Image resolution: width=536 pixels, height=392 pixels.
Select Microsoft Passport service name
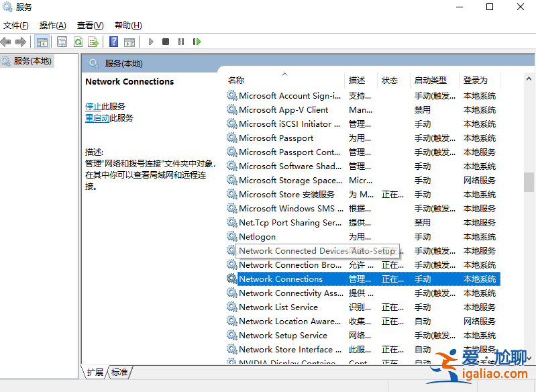(x=276, y=138)
